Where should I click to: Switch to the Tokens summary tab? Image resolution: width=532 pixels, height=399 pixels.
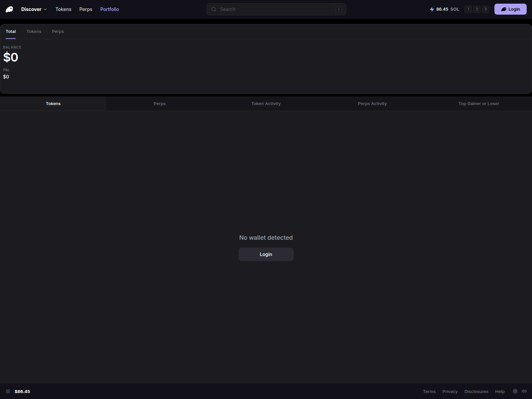pyautogui.click(x=34, y=32)
